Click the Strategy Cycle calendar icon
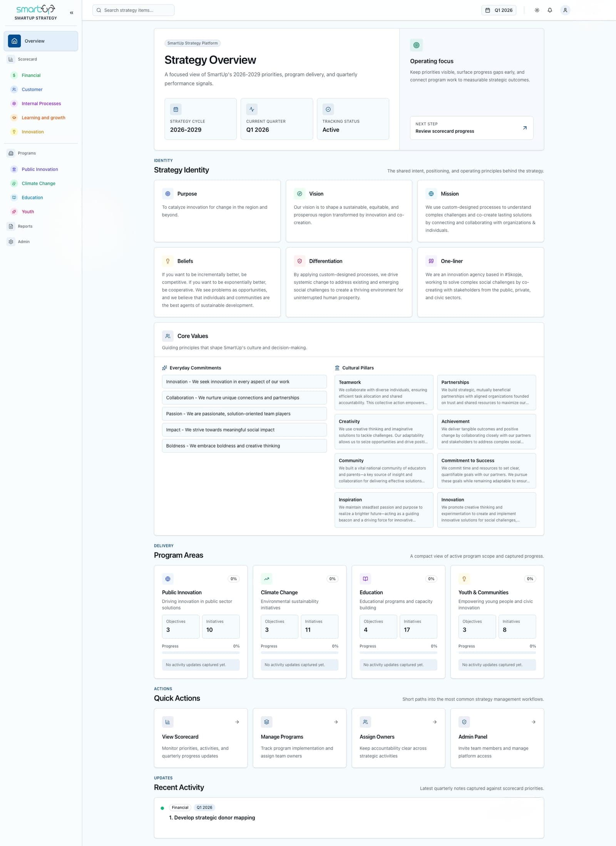This screenshot has height=846, width=616. (176, 109)
